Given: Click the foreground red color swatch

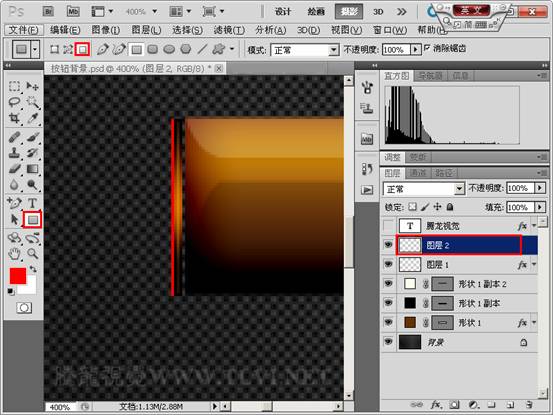Looking at the screenshot, I should point(18,276).
